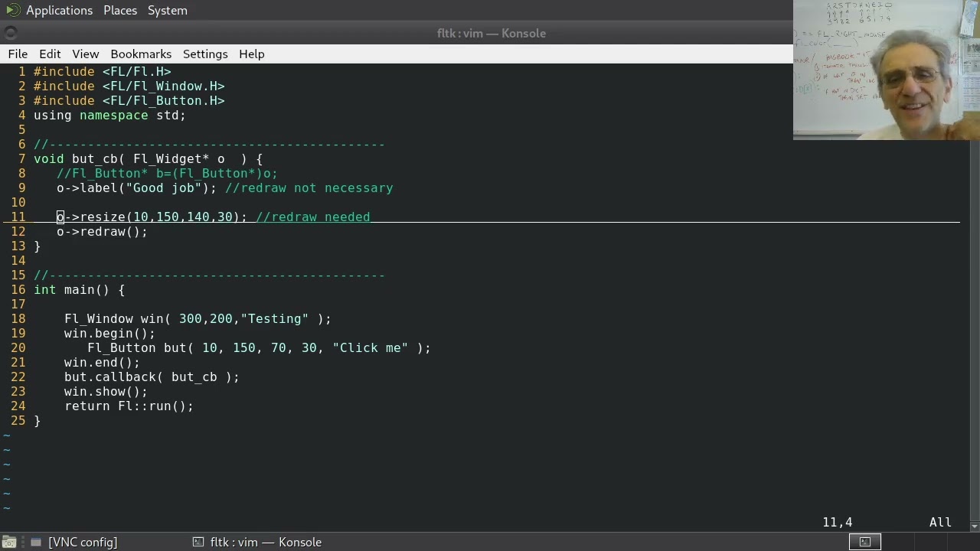
Task: Click the 'but.callback( but_cb );' line
Action: click(152, 377)
